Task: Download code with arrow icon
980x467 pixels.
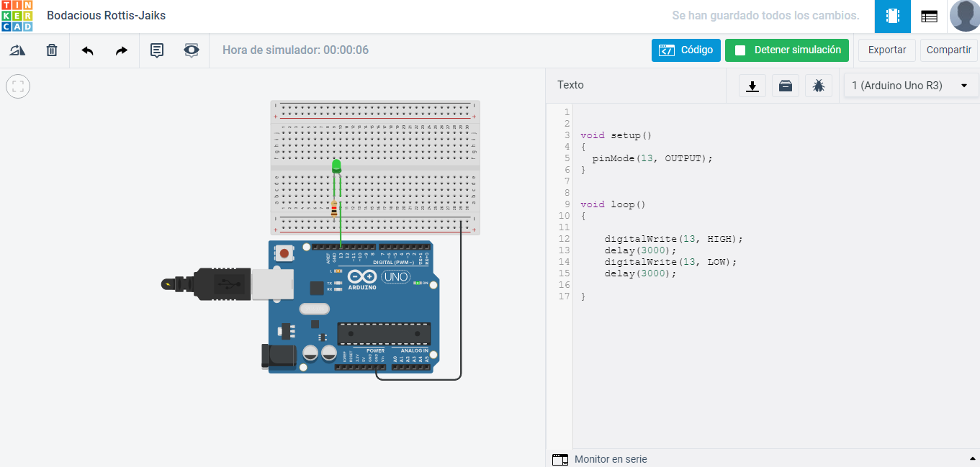Action: tap(752, 86)
